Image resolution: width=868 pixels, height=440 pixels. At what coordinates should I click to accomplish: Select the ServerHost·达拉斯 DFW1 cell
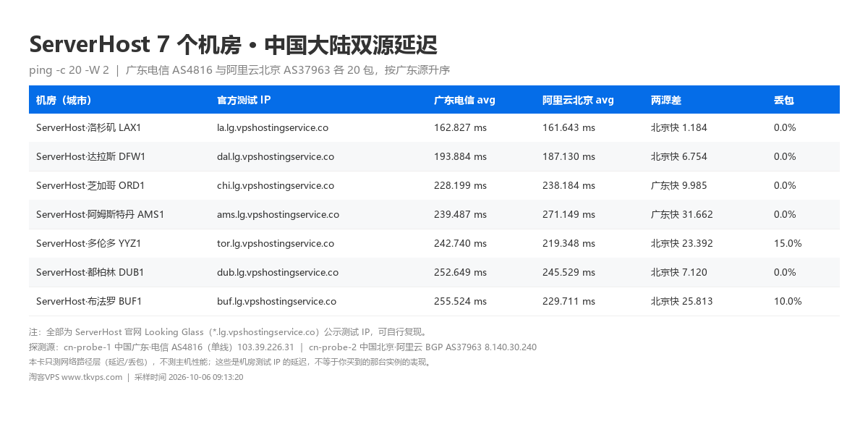coord(91,156)
